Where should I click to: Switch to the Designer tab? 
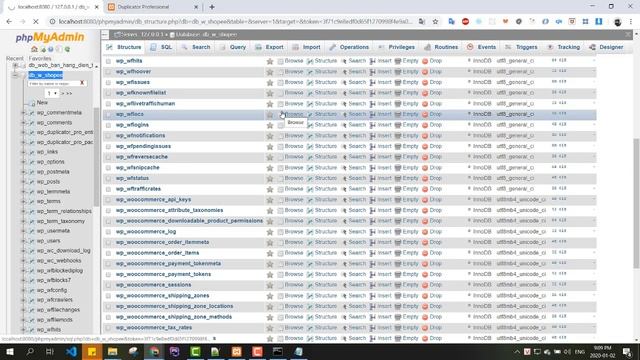(x=607, y=47)
